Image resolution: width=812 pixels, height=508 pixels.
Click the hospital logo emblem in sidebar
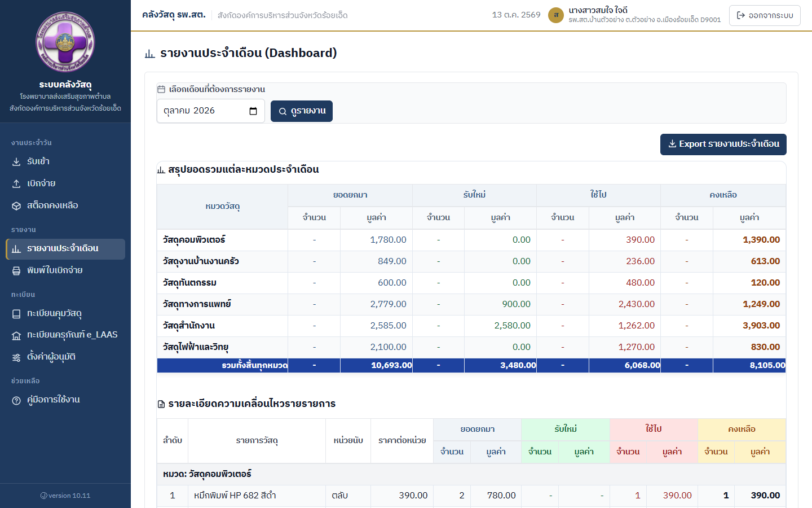pyautogui.click(x=65, y=42)
